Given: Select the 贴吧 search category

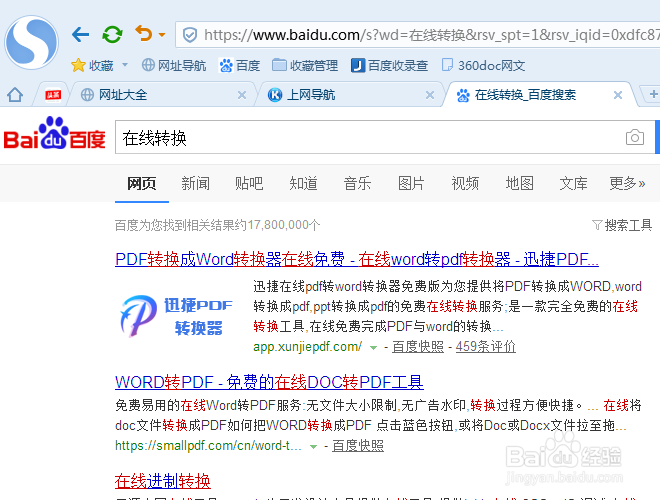Looking at the screenshot, I should click(x=249, y=183).
